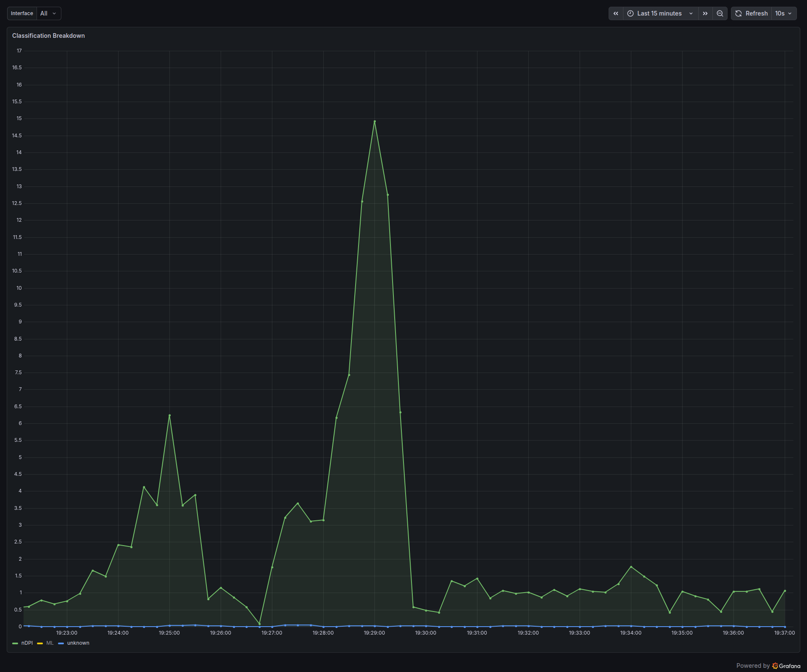Click the shift time range forward arrows

point(705,13)
